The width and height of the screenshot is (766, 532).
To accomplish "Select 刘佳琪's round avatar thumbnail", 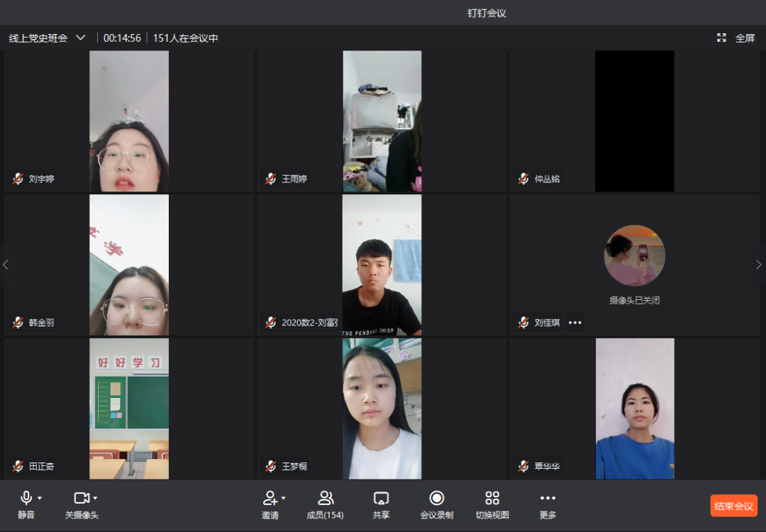I will (x=634, y=255).
